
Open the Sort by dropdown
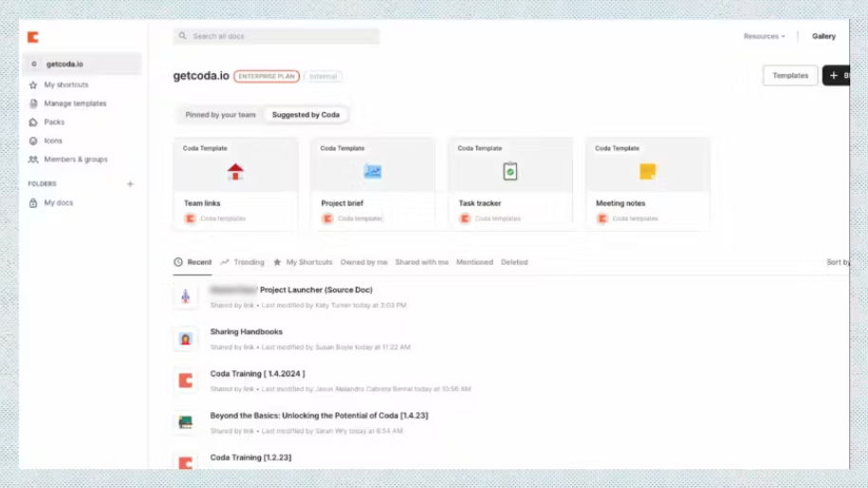click(838, 262)
